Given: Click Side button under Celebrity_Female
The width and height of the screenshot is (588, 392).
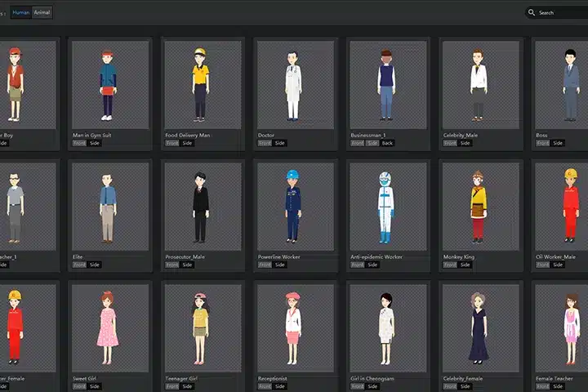Looking at the screenshot, I should (465, 386).
